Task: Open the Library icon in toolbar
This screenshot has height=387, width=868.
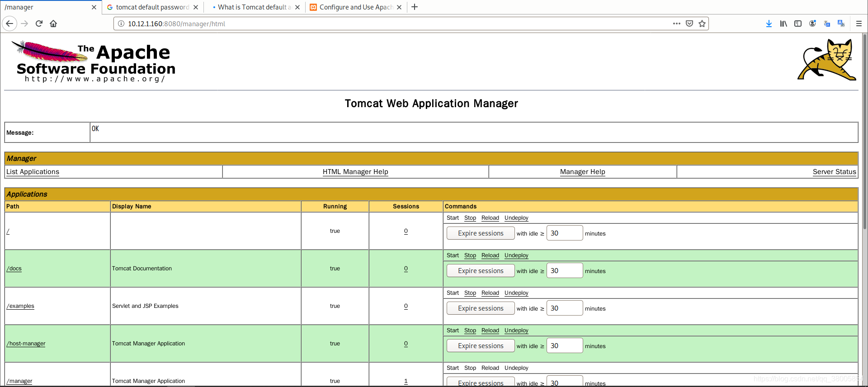Action: pos(783,24)
